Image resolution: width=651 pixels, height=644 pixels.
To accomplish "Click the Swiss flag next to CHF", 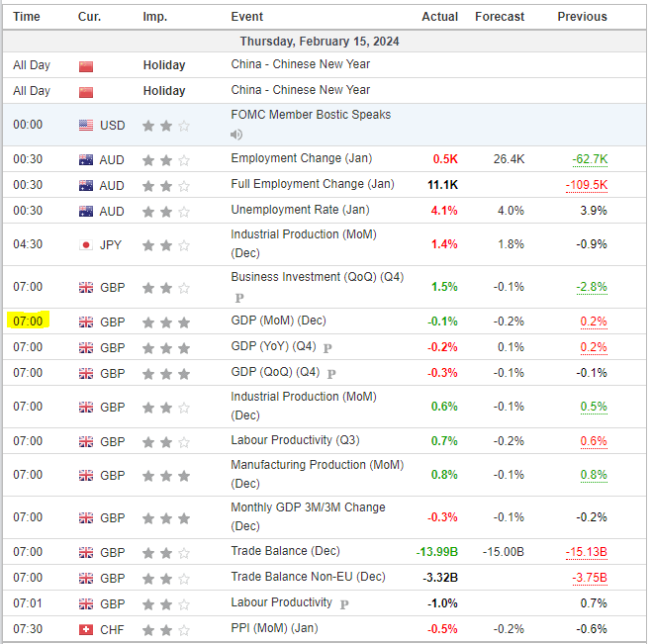I will pyautogui.click(x=86, y=629).
